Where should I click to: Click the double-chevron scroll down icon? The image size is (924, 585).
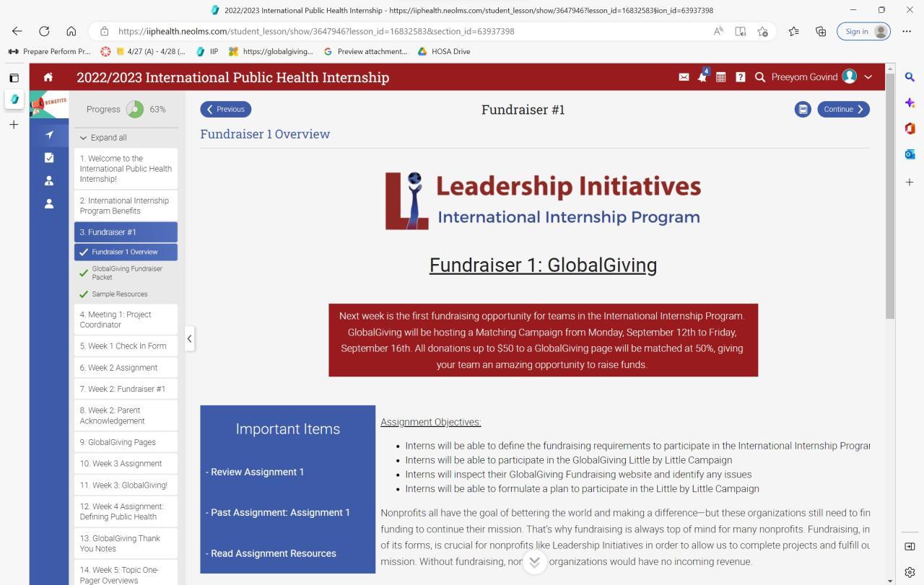coord(535,562)
